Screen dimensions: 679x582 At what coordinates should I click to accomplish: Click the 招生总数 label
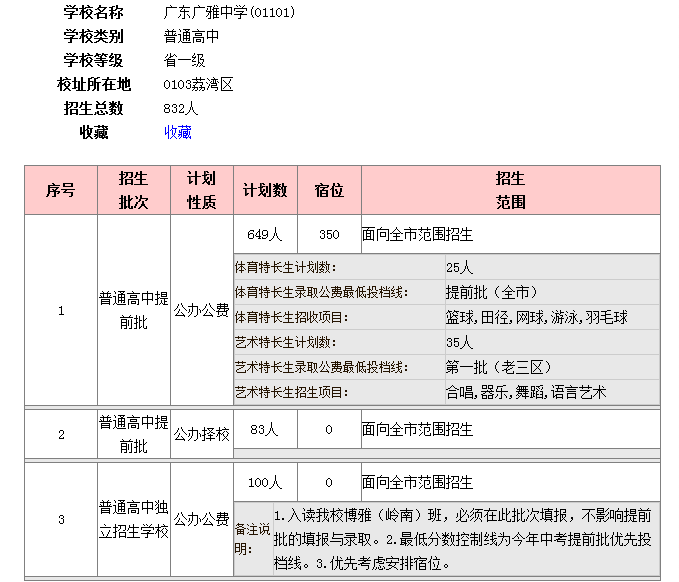coord(94,108)
